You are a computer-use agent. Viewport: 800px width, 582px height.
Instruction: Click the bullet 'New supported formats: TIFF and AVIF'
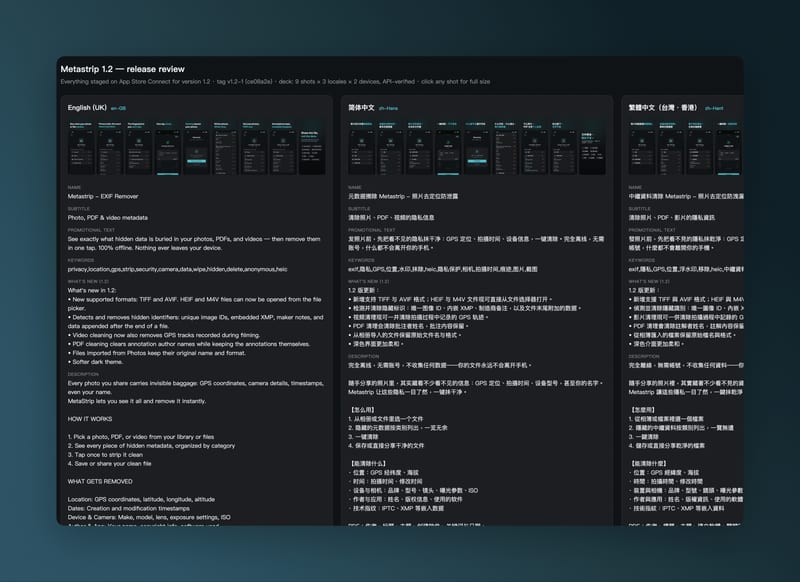click(194, 304)
